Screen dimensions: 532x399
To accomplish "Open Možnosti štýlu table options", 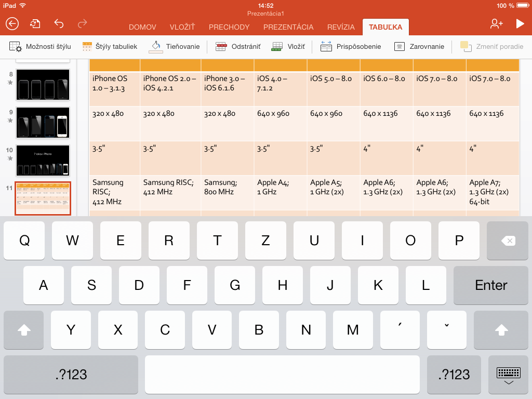I will pos(40,46).
